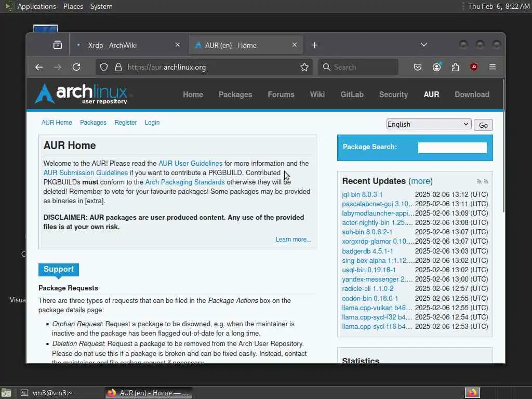Image resolution: width=532 pixels, height=399 pixels.
Task: Click into the Package Search input field
Action: (453, 148)
